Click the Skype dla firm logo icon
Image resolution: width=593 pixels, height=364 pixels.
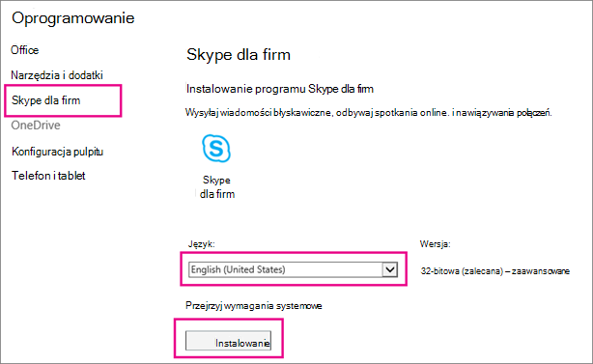pos(216,149)
